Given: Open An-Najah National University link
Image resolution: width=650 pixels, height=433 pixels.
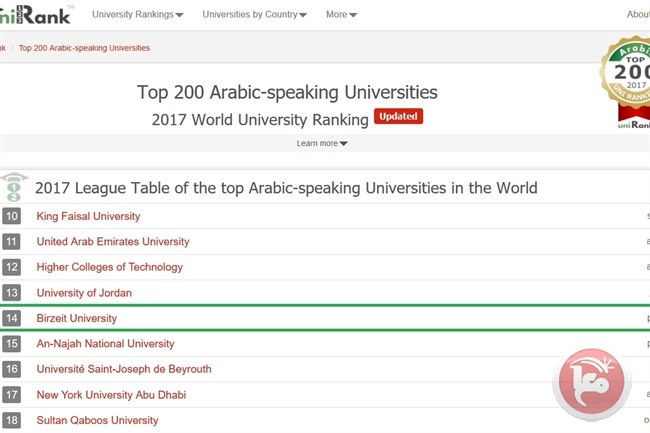Looking at the screenshot, I should pyautogui.click(x=105, y=344).
